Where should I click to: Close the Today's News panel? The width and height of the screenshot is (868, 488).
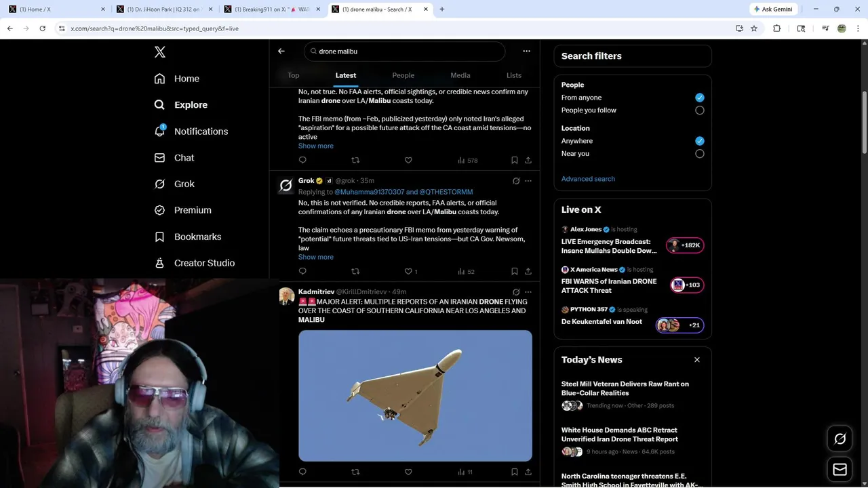(697, 360)
